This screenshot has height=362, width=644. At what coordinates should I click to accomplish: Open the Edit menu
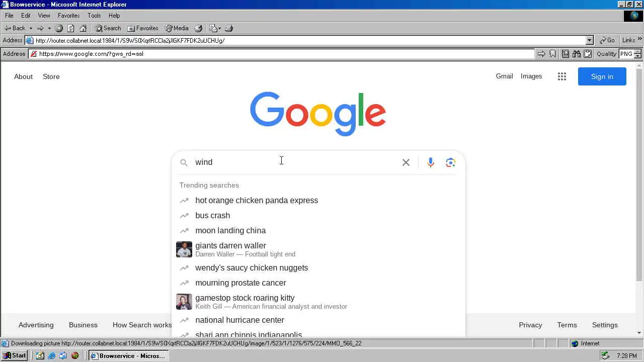pyautogui.click(x=26, y=16)
